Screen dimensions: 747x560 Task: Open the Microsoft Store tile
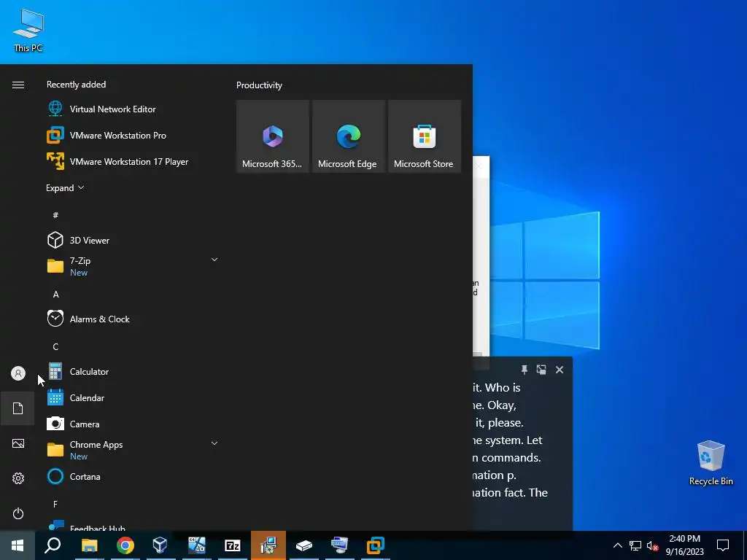pos(425,136)
